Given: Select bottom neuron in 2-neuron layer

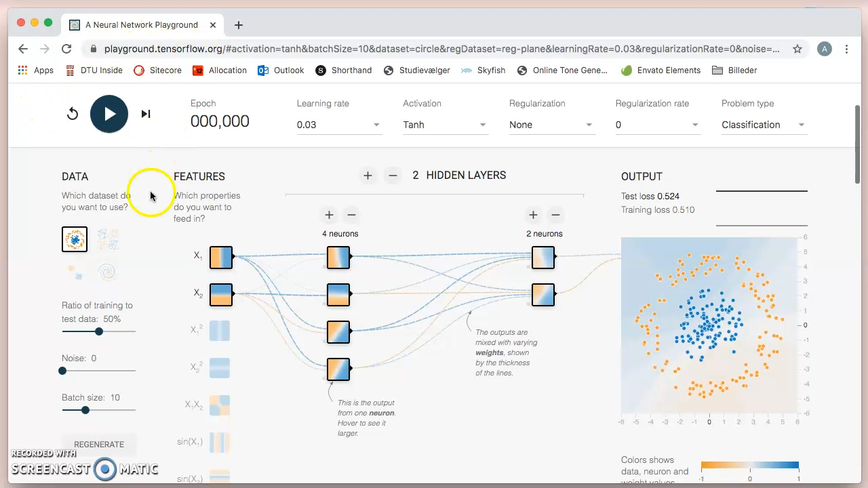Looking at the screenshot, I should (x=542, y=295).
